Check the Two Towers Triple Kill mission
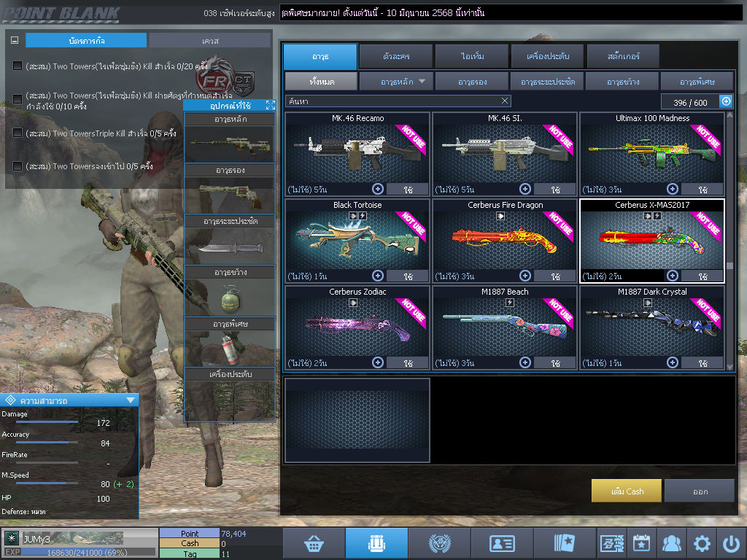This screenshot has width=747, height=560. [x=18, y=133]
